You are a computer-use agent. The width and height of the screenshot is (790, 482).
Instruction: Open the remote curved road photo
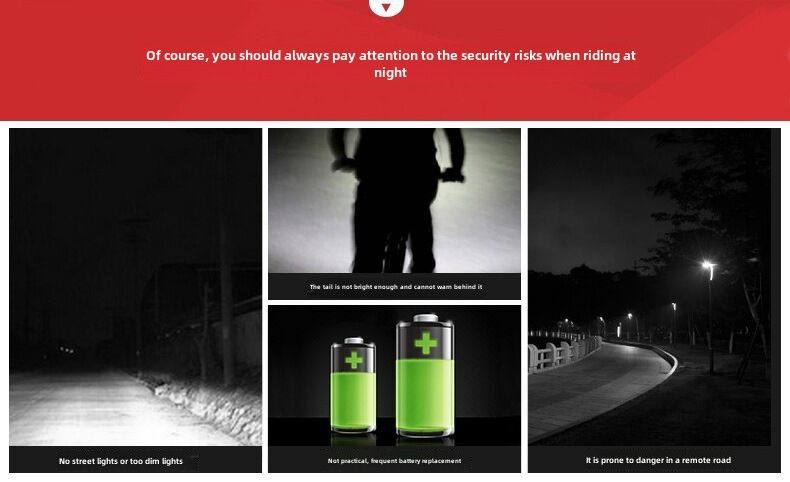tap(654, 287)
